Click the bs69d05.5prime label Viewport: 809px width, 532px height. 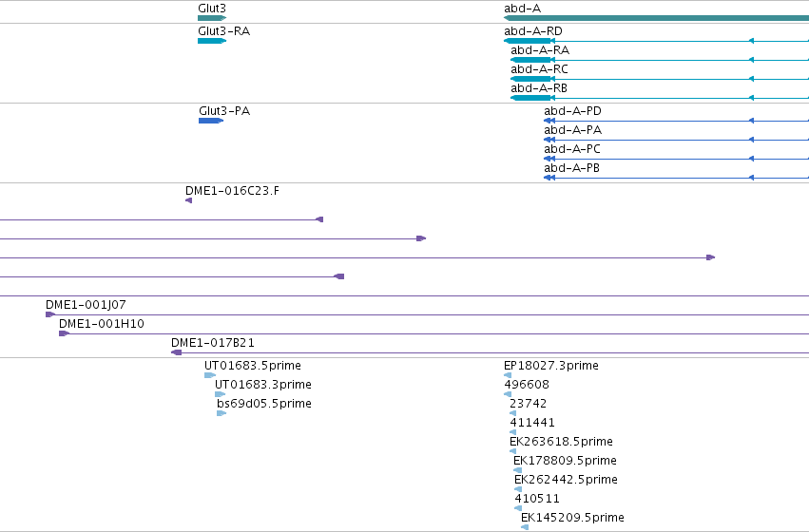[x=264, y=404]
